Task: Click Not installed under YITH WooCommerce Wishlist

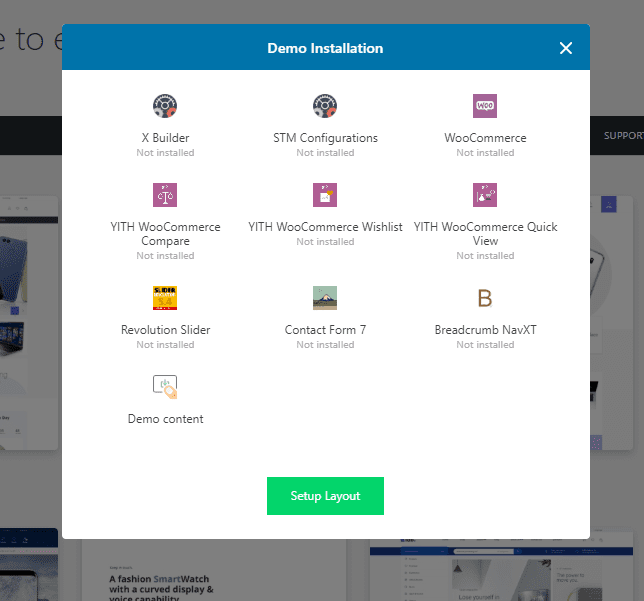Action: coord(325,242)
